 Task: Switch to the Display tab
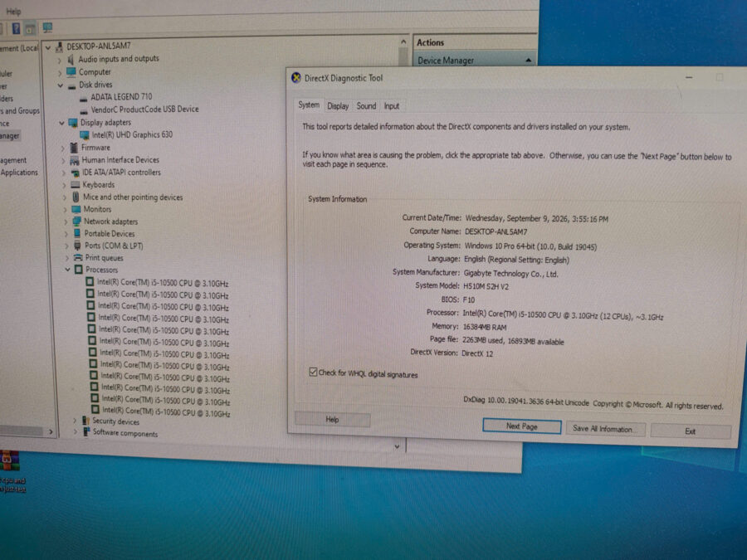pos(338,105)
